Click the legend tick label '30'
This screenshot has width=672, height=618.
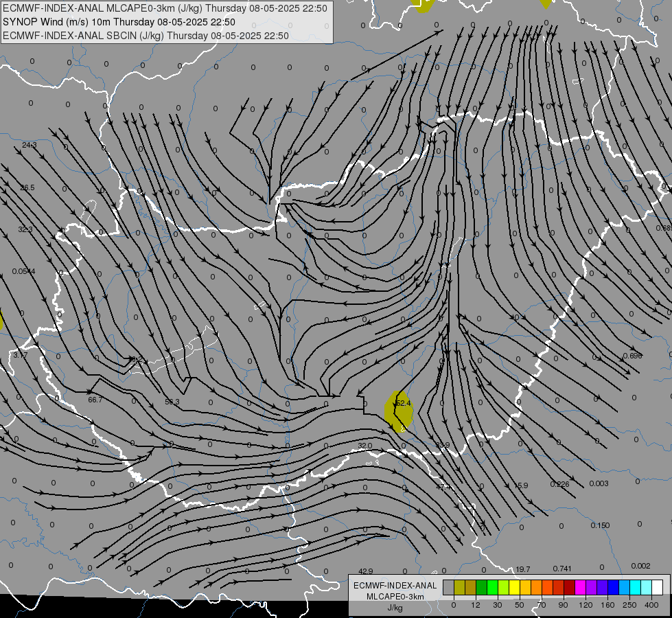(498, 605)
